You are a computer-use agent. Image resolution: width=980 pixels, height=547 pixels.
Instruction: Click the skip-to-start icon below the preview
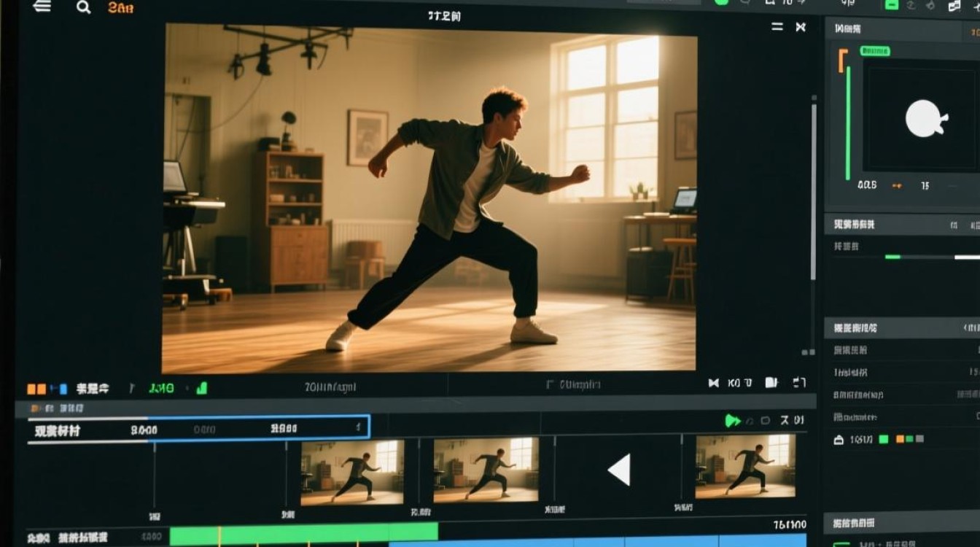pos(713,383)
